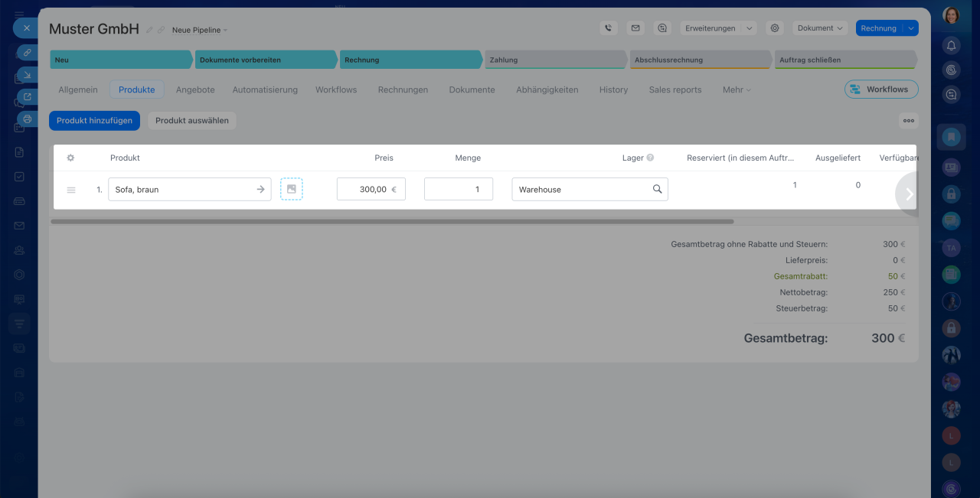980x498 pixels.
Task: Click the product image placeholder icon
Action: pos(291,189)
